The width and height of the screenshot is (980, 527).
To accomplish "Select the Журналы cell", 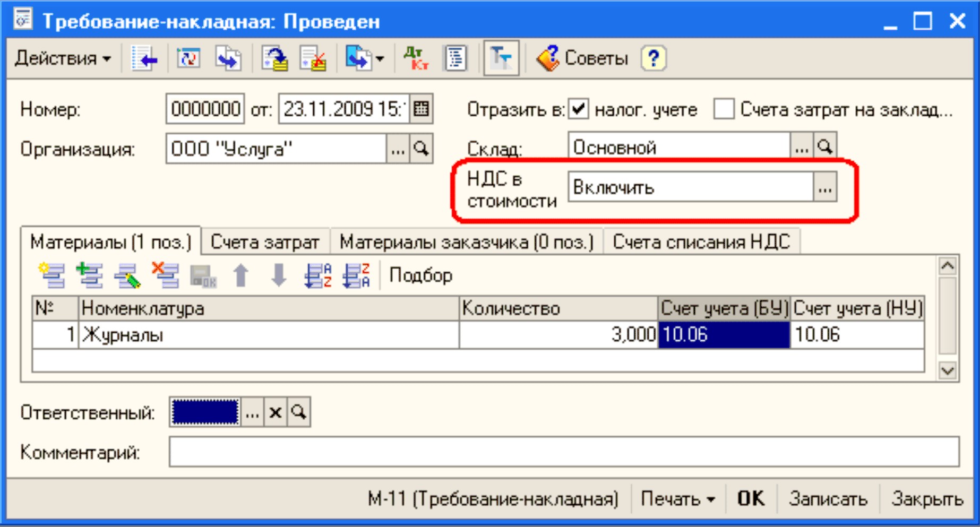I will pos(269,334).
